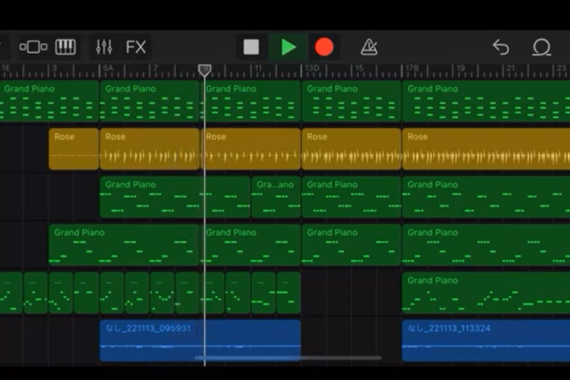Select the blue なし_221113_095931 audio region

(200, 340)
